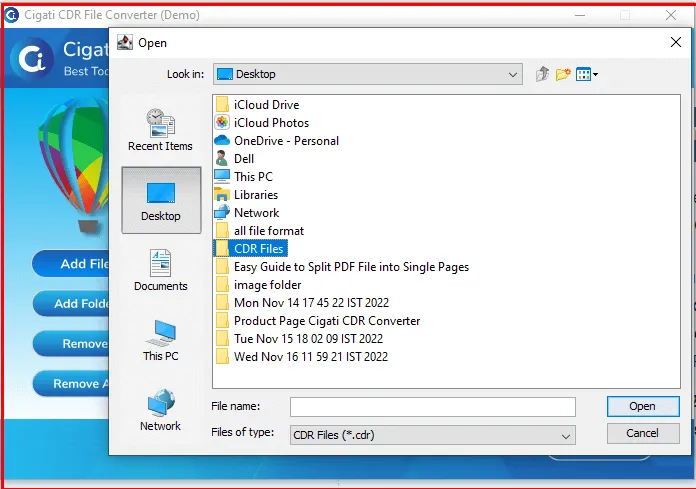Screen dimensions: 696x489
Task: Select the iCloud Photos icon
Action: [222, 122]
